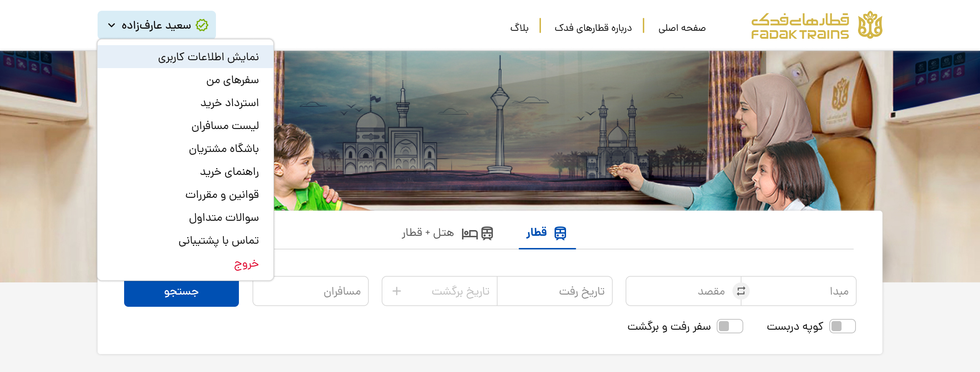Click the green verified badge next to username
Image resolution: width=980 pixels, height=372 pixels.
pos(202,25)
